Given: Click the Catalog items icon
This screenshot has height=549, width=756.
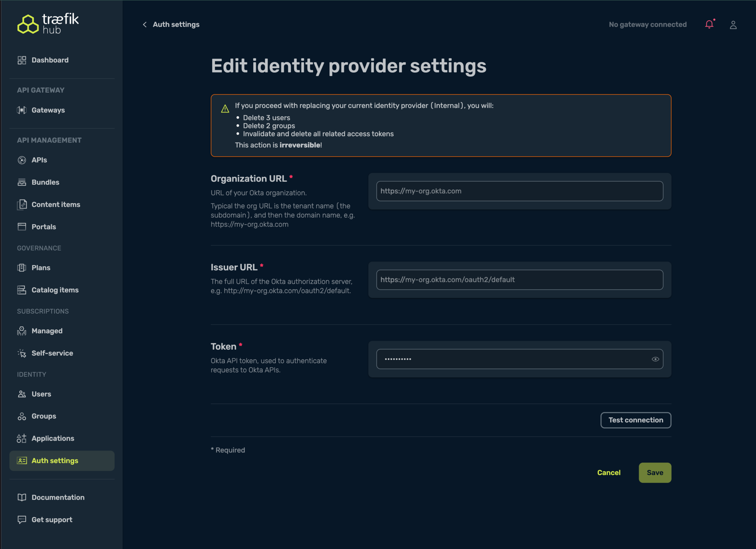Looking at the screenshot, I should tap(22, 290).
